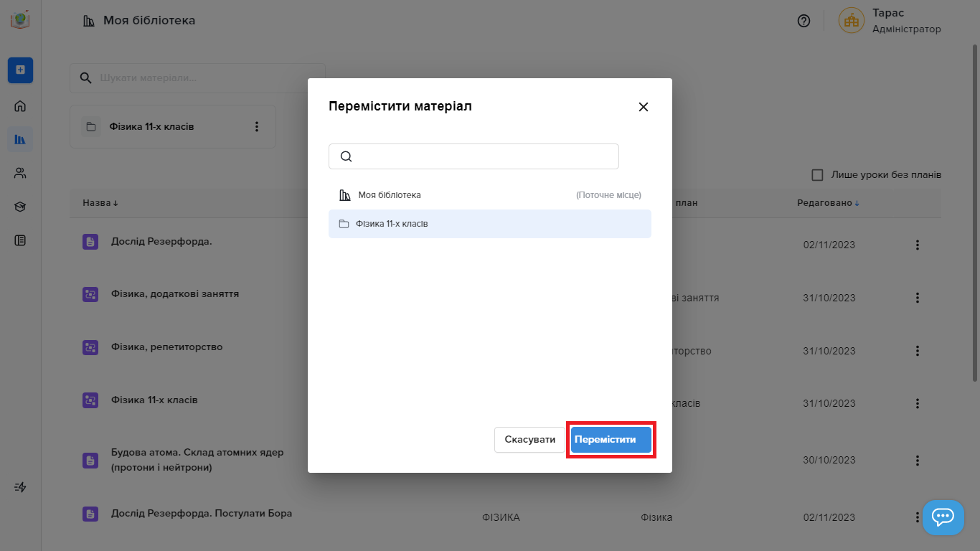Click the Перемістити button

pos(611,440)
